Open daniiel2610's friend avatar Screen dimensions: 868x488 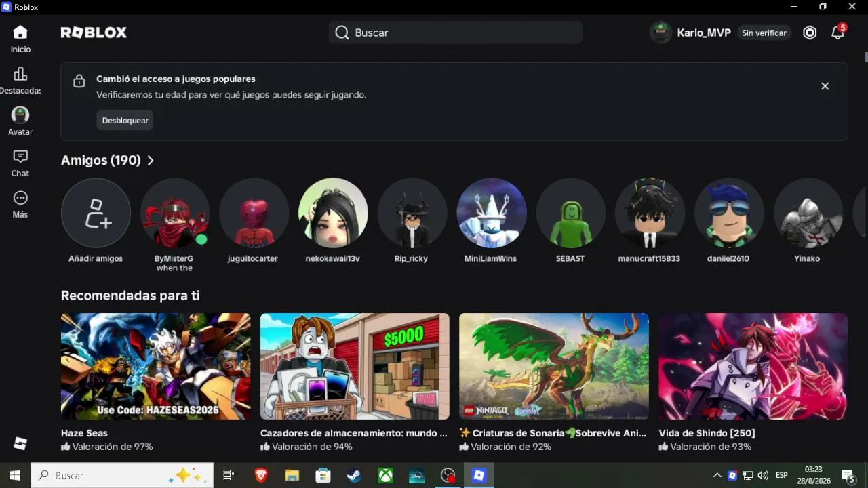coord(729,213)
